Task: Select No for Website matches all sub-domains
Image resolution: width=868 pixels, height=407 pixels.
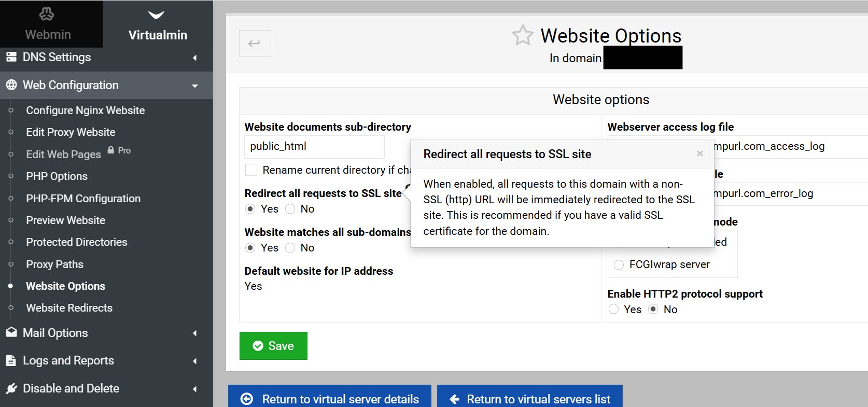Action: coord(290,248)
